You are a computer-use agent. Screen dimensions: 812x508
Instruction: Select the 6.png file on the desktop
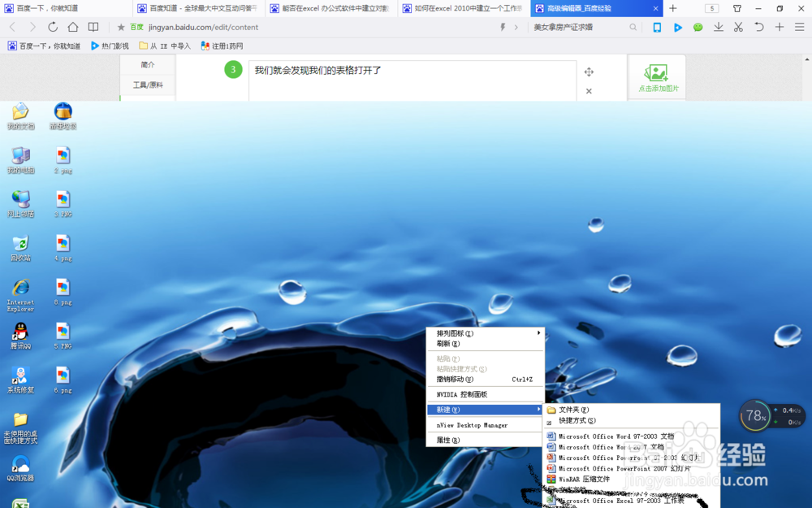(63, 380)
